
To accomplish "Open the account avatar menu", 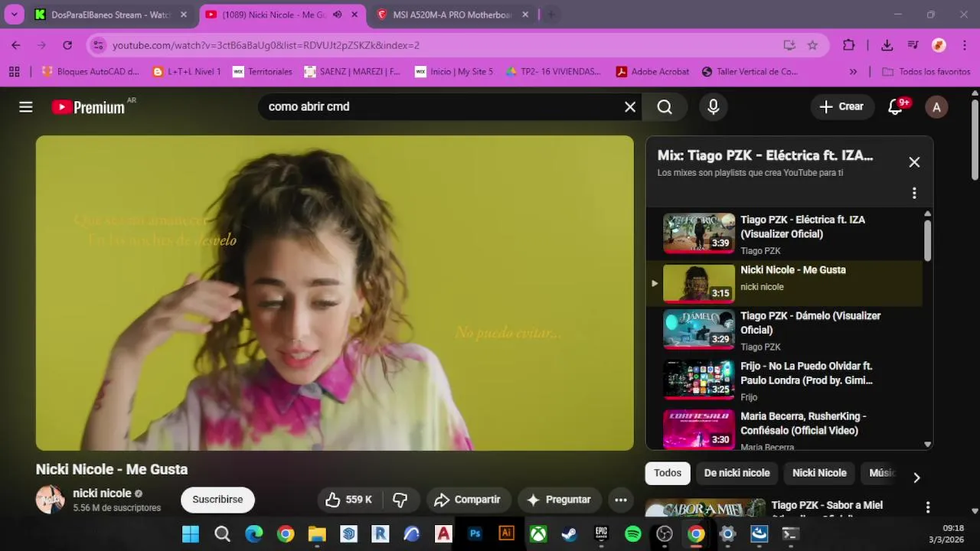I will tap(936, 107).
